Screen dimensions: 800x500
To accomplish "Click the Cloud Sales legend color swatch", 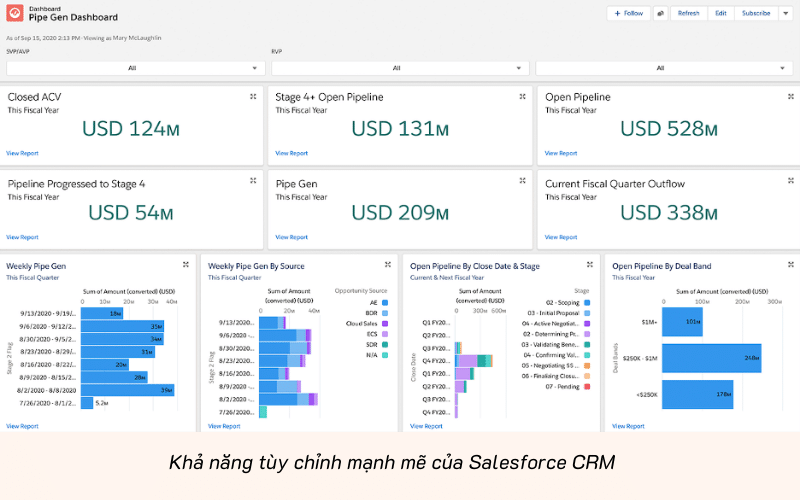I will 385,323.
